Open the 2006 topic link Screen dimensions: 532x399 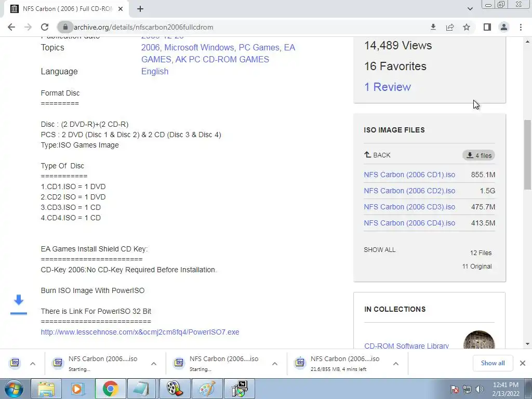pos(150,47)
